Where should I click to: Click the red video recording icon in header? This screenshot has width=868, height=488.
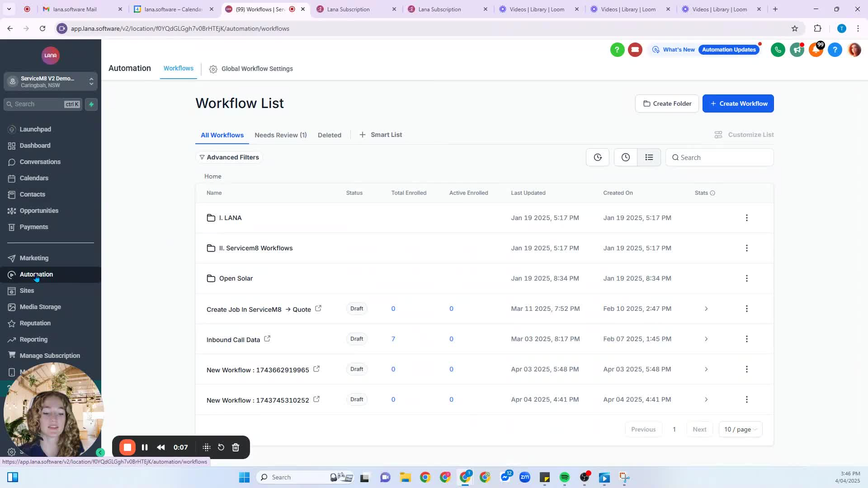pos(635,50)
